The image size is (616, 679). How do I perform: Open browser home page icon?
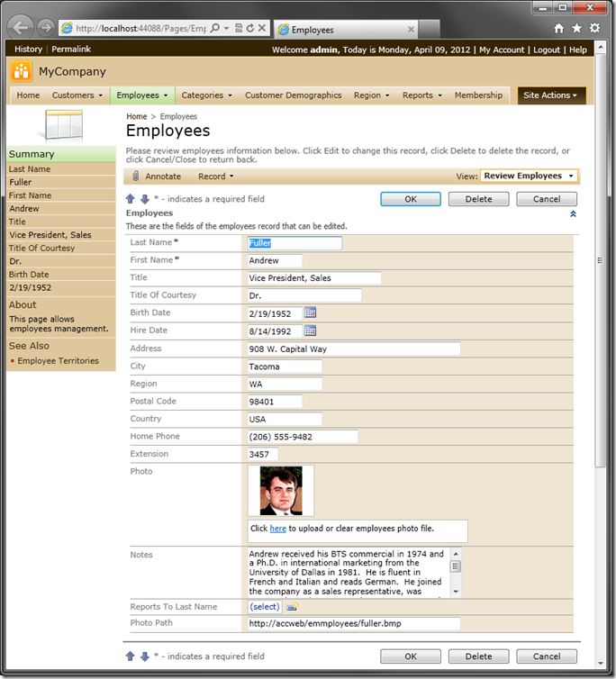click(559, 29)
